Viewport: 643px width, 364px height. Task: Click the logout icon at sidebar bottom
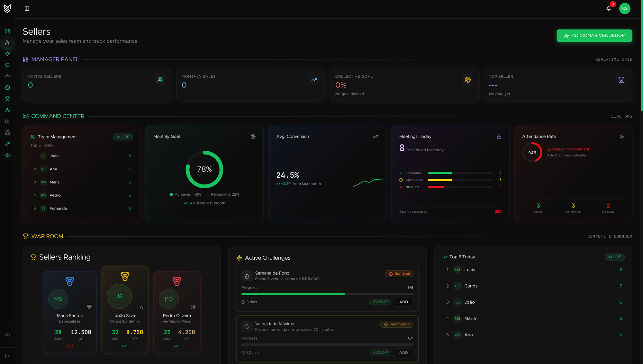point(7,356)
